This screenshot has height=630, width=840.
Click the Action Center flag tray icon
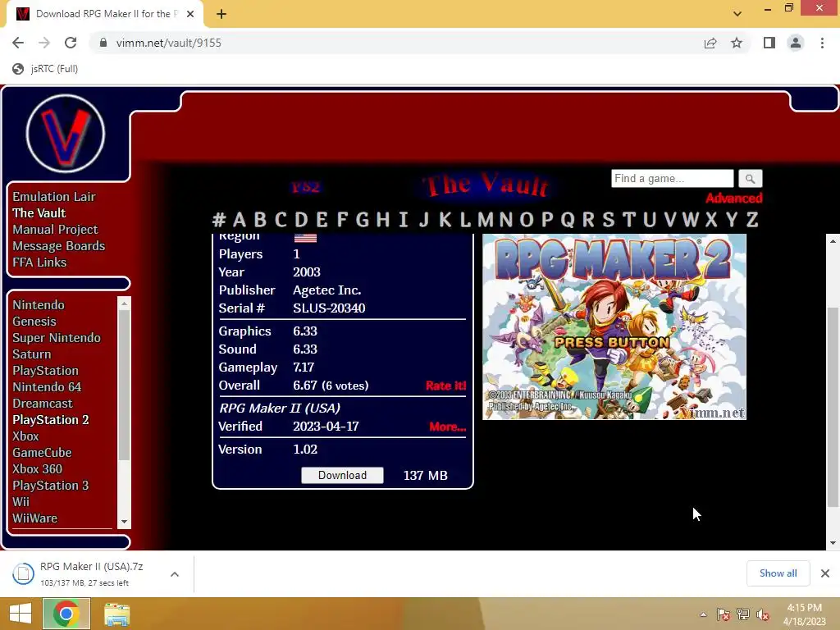(724, 614)
